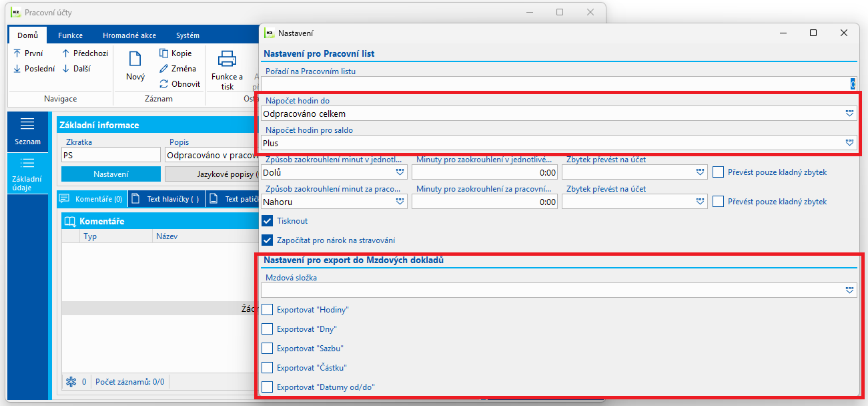Click Počet záznamů: 0/0 status text
This screenshot has height=406, width=868.
pyautogui.click(x=130, y=382)
